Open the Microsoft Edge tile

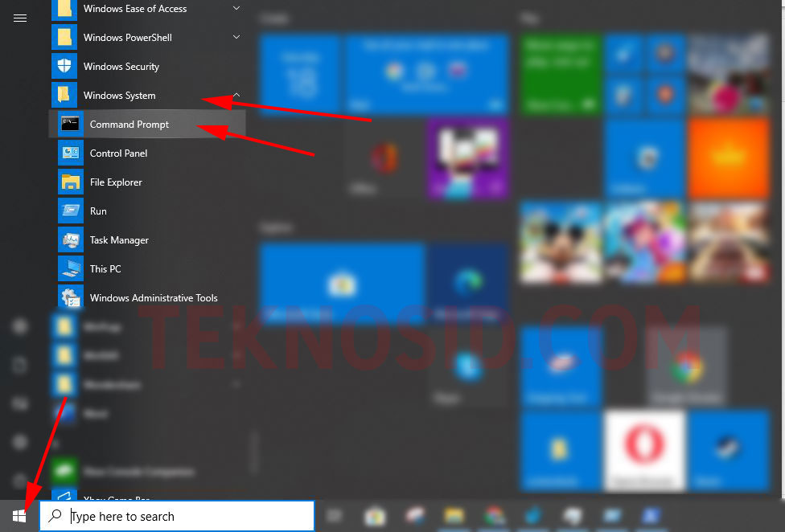pos(469,283)
